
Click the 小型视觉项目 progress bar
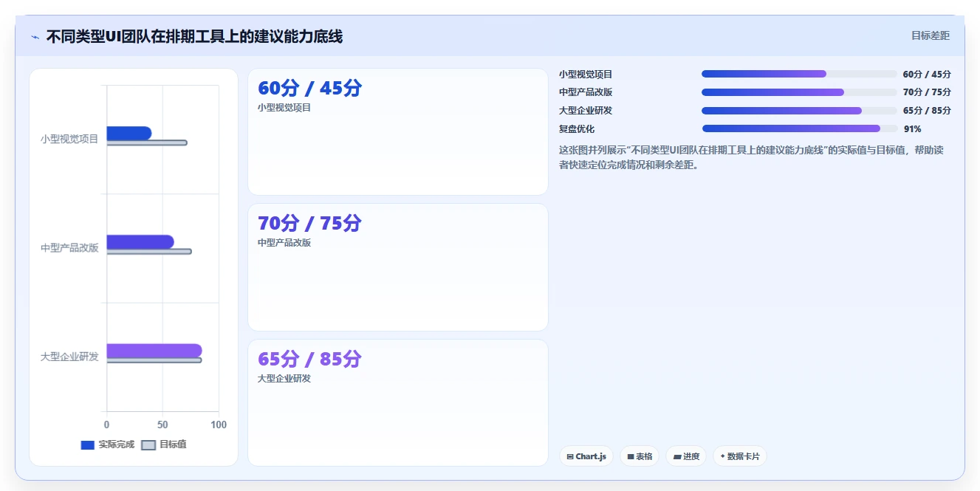(799, 74)
